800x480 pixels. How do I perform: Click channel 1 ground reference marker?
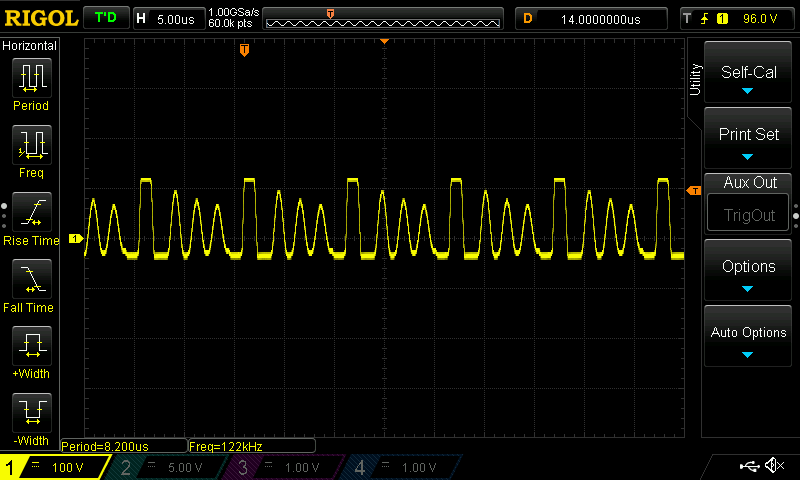tap(76, 239)
